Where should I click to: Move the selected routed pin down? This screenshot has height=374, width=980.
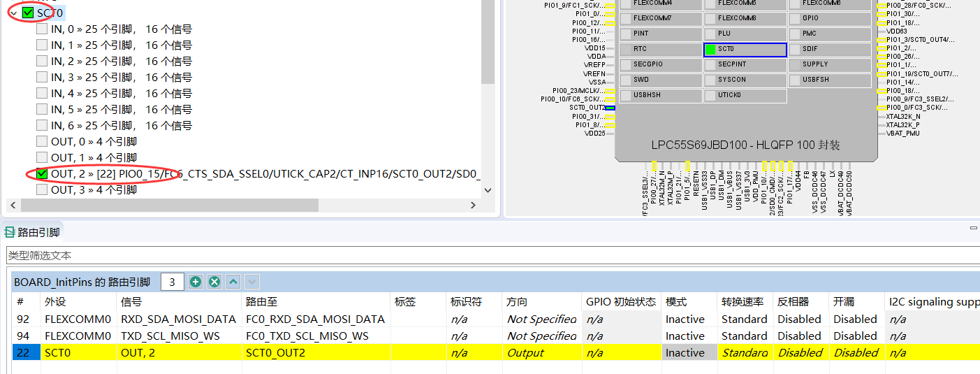[x=252, y=282]
